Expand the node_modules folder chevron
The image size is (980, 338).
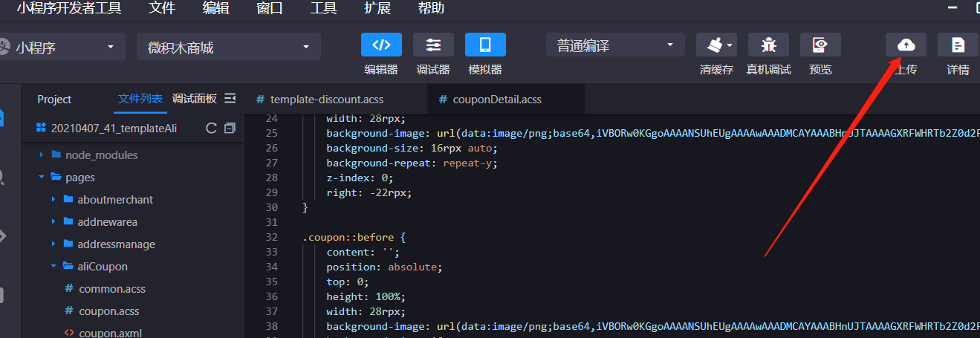(41, 155)
